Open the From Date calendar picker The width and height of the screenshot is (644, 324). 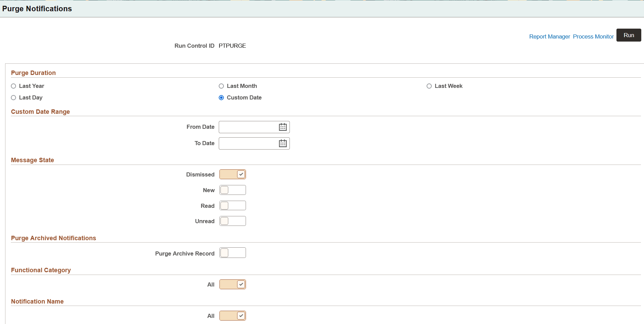[x=283, y=127]
